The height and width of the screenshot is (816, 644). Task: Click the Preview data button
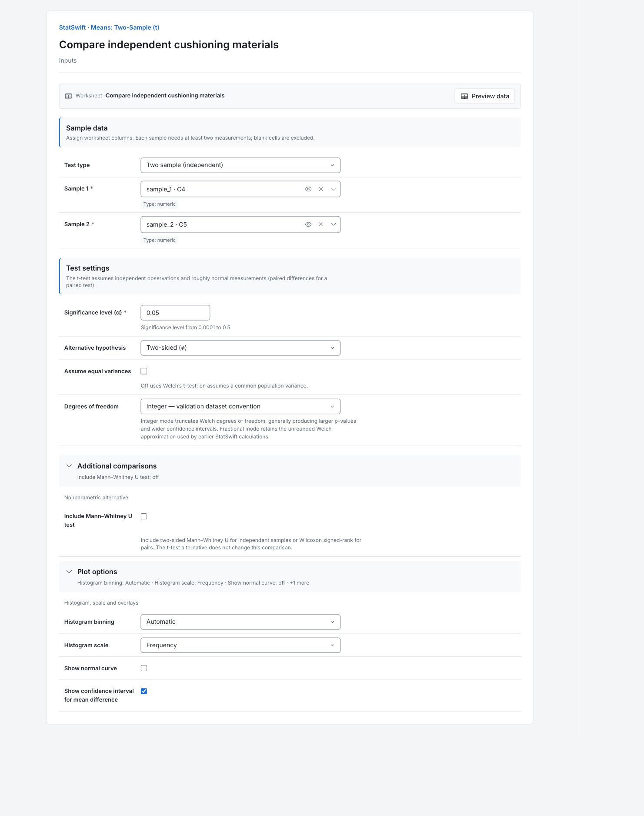click(485, 97)
